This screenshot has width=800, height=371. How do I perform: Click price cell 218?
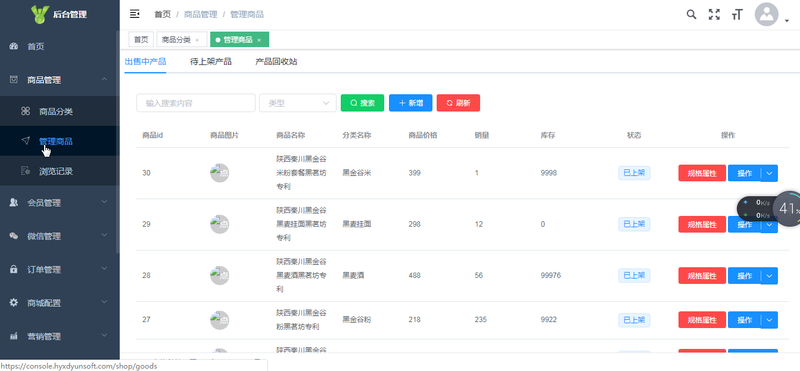414,319
